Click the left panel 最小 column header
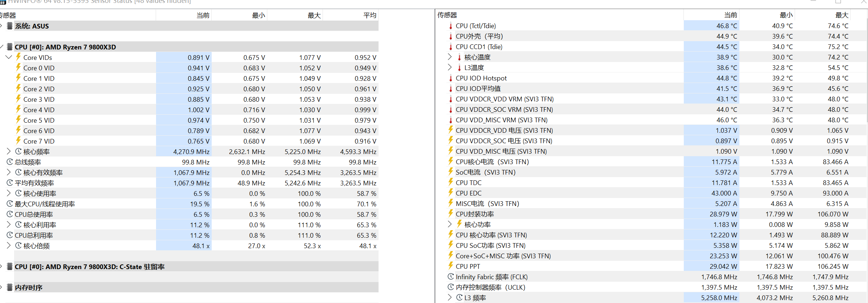Screen dimensions: 868x303 tap(239, 15)
